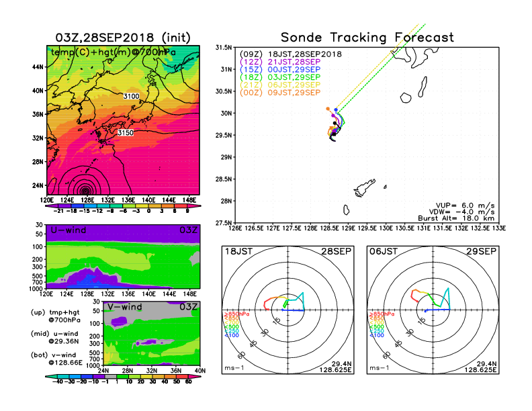The height and width of the screenshot is (411, 532).
Task: Click blue legend entry "(15Z) 00JST,29SEP"
Action: point(280,70)
